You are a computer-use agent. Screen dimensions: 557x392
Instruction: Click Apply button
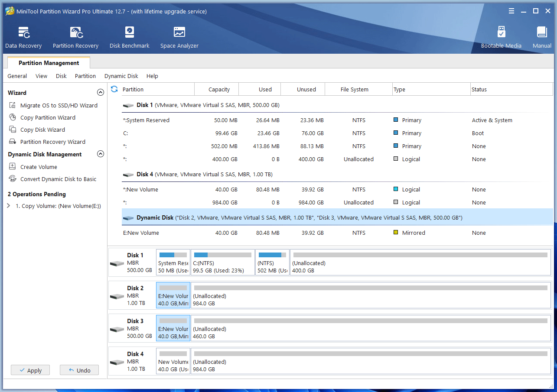coord(30,370)
